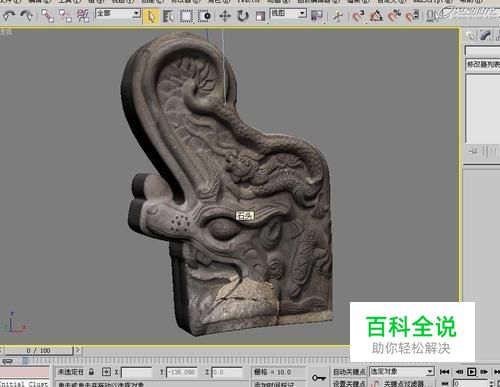The height and width of the screenshot is (387, 500).
Task: Click the Z coordinate field showing 0.0
Action: 227,372
